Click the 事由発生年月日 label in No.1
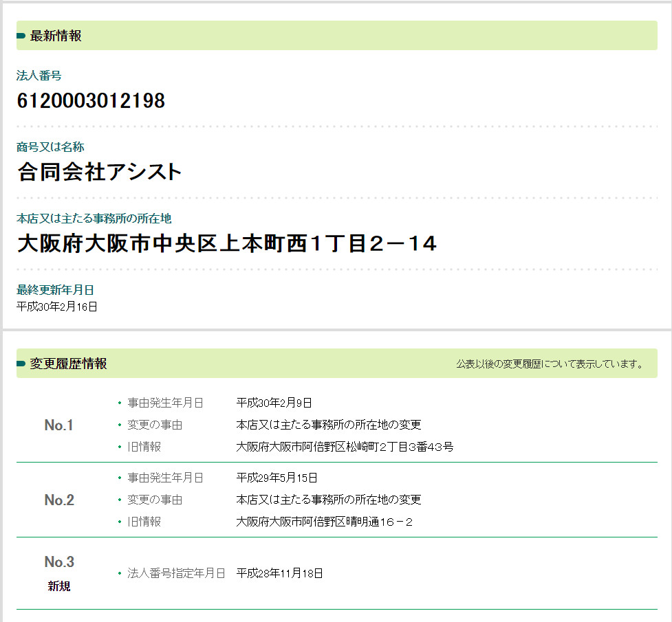The image size is (672, 622). [165, 403]
